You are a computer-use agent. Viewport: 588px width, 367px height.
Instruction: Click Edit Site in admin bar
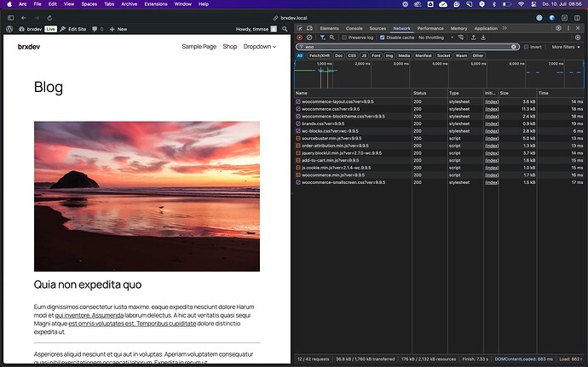click(x=73, y=29)
